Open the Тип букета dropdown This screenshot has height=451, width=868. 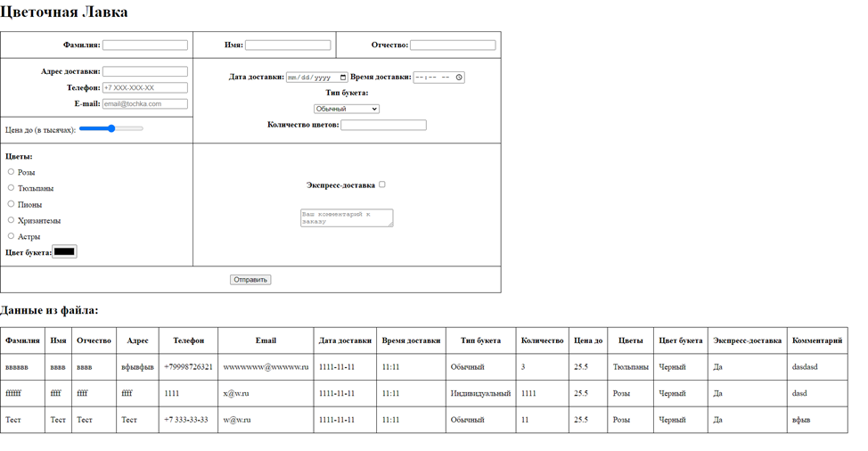(347, 109)
